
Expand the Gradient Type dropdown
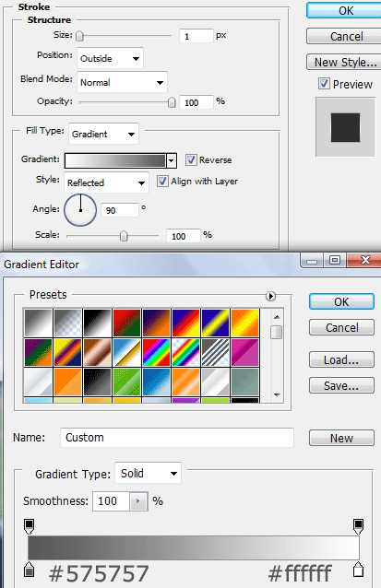click(148, 473)
